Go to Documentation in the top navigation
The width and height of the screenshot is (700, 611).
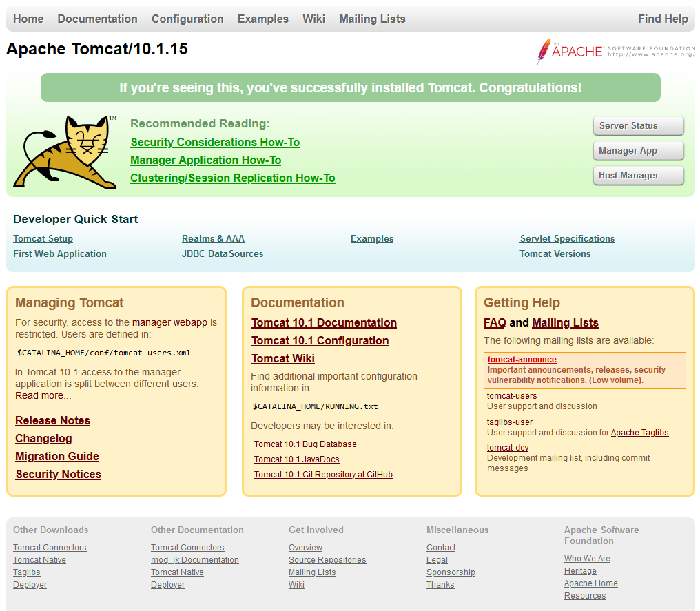coord(97,19)
